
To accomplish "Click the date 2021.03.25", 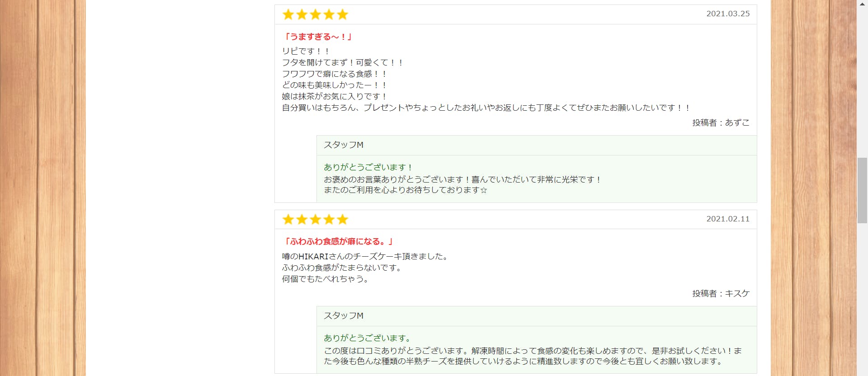I will (728, 14).
